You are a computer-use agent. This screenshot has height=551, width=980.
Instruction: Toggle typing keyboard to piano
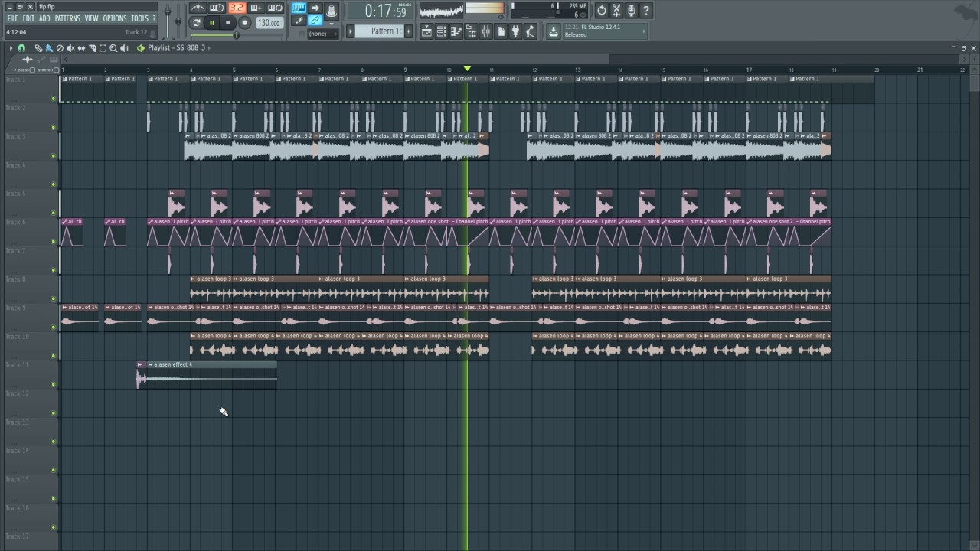(x=299, y=8)
